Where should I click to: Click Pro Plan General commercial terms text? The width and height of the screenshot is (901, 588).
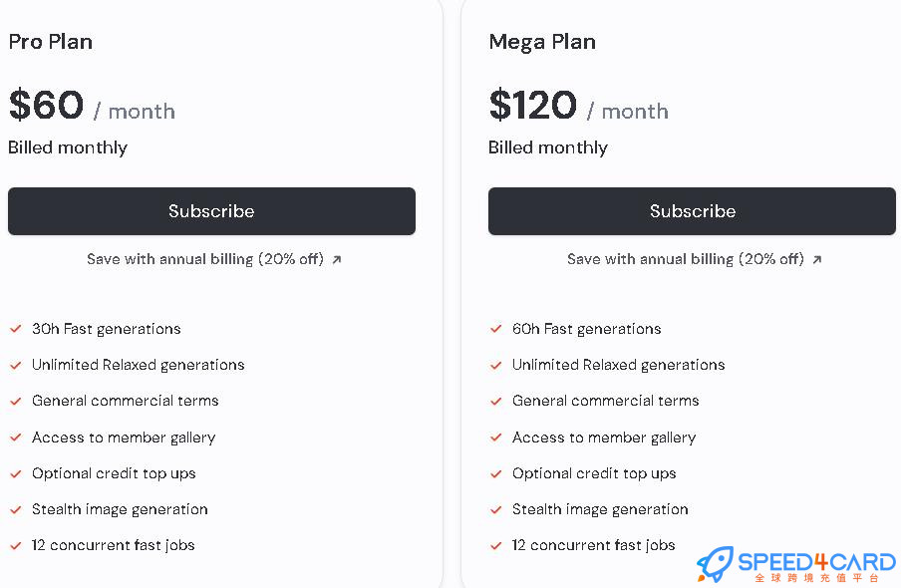[126, 401]
